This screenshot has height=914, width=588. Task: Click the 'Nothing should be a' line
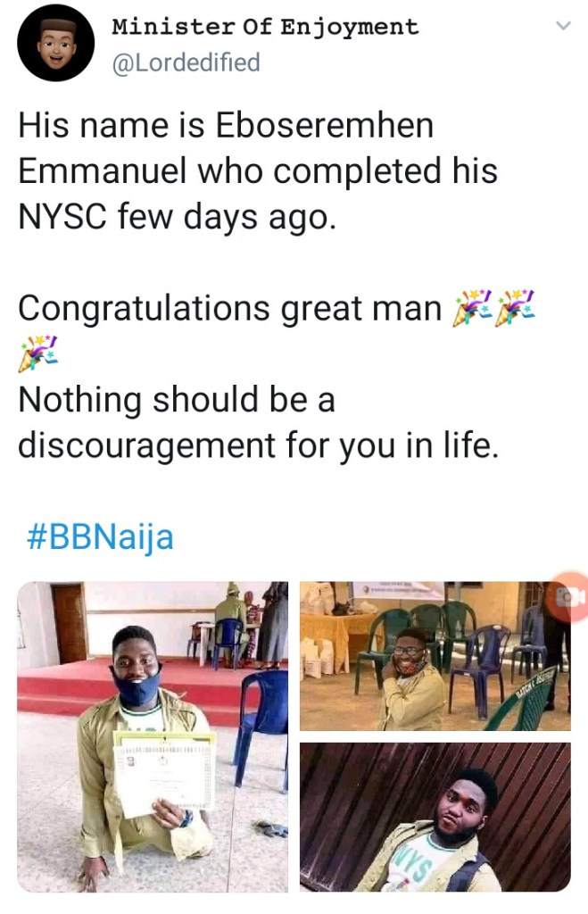point(177,399)
